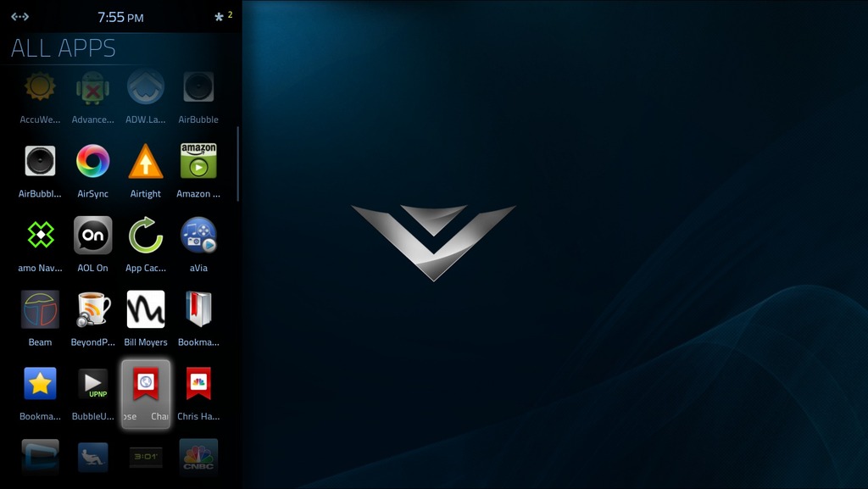Viewport: 868px width, 489px height.
Task: Open the Amazon video app
Action: click(198, 161)
